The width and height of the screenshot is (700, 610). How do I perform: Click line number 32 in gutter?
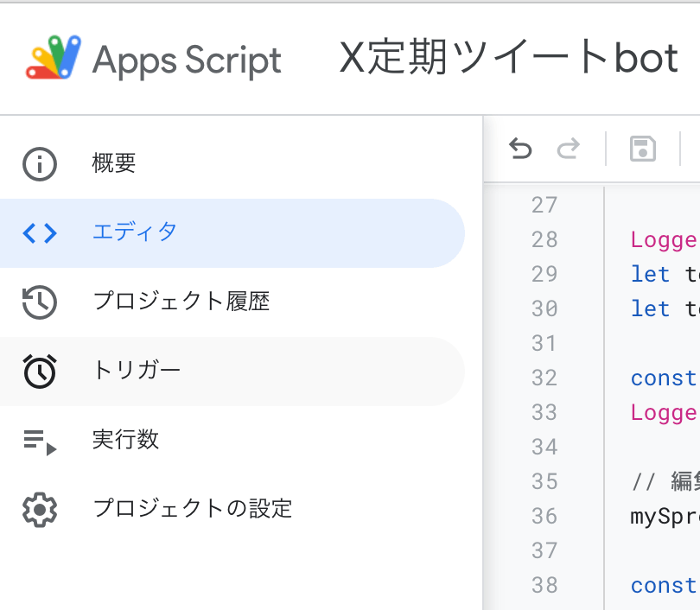[544, 378]
